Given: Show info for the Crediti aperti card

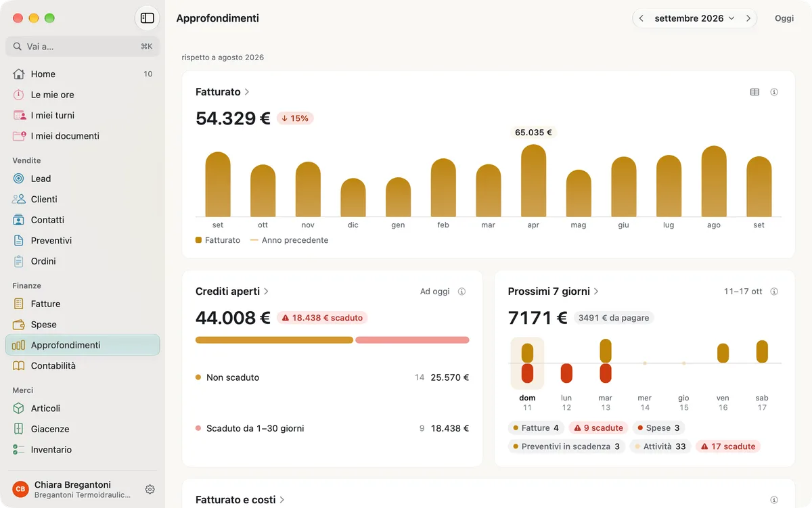Looking at the screenshot, I should point(461,292).
